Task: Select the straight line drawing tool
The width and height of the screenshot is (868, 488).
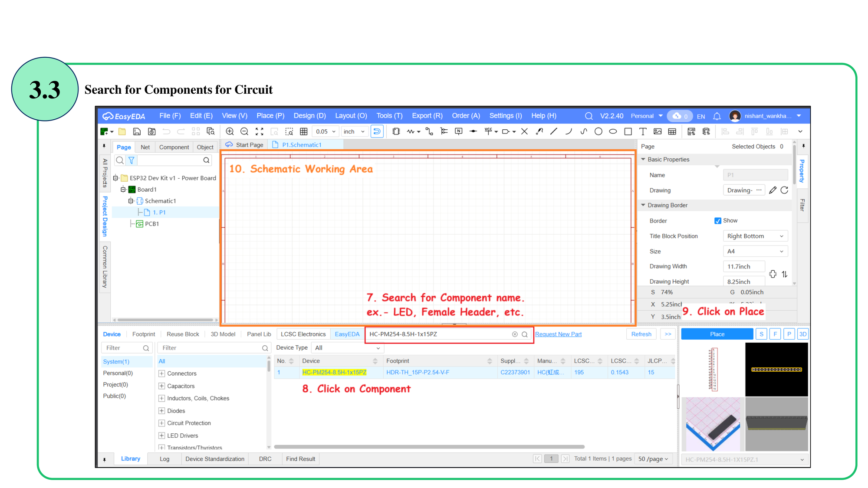Action: tap(554, 131)
